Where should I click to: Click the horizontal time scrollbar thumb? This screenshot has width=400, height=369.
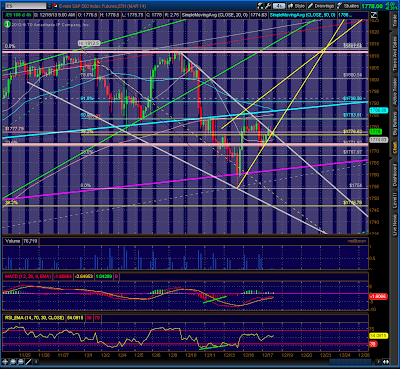(350, 362)
